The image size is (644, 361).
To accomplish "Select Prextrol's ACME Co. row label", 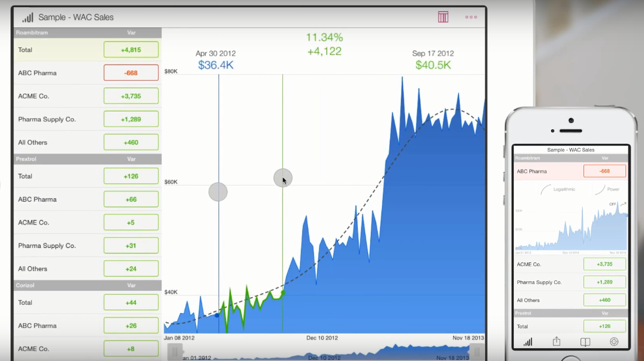I will pyautogui.click(x=34, y=222).
